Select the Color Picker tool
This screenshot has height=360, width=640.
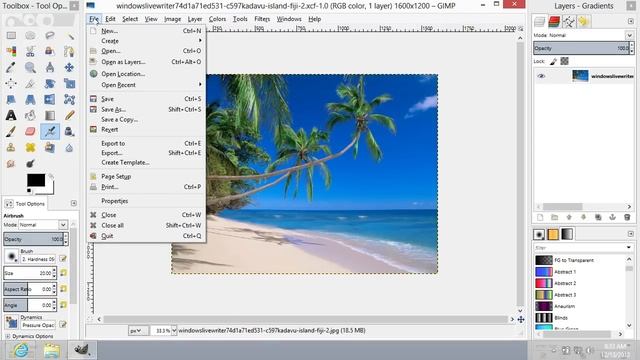click(x=11, y=67)
